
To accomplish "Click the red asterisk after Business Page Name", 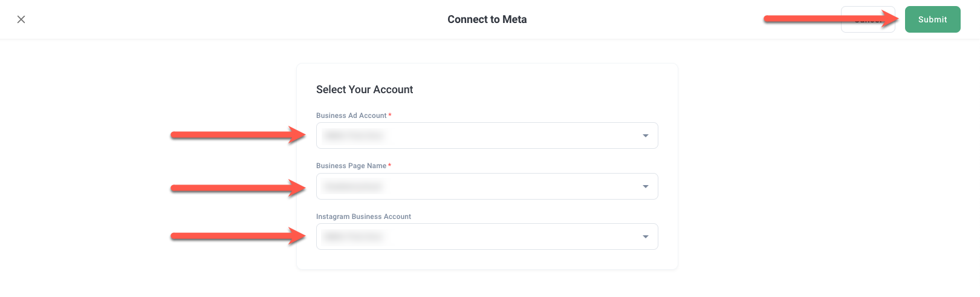I will click(x=390, y=165).
